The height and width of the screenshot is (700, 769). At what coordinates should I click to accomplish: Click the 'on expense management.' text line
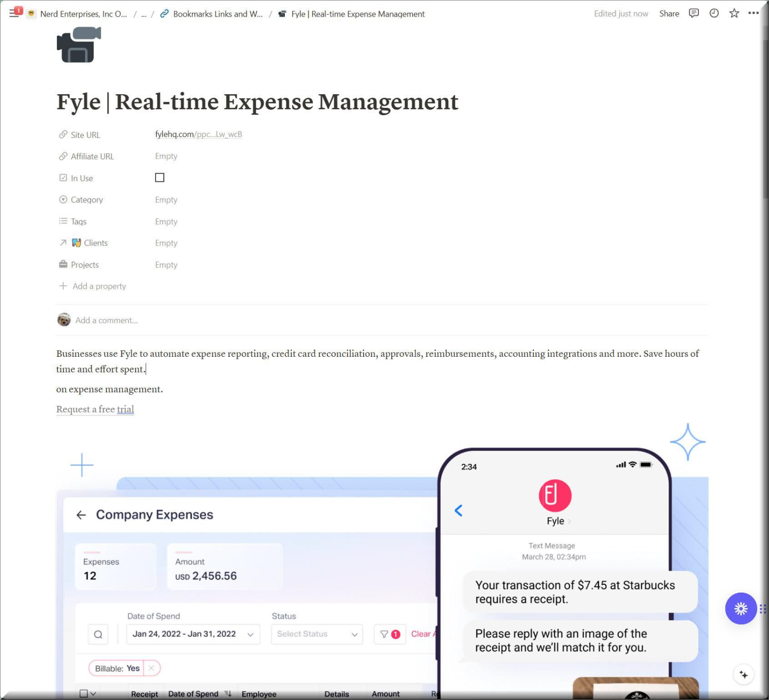tap(109, 389)
